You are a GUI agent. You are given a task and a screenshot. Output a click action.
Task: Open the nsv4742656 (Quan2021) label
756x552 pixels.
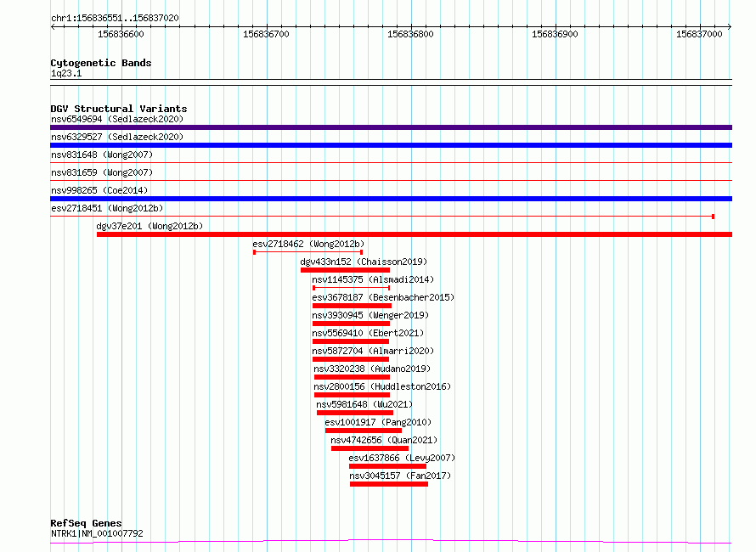tap(384, 440)
